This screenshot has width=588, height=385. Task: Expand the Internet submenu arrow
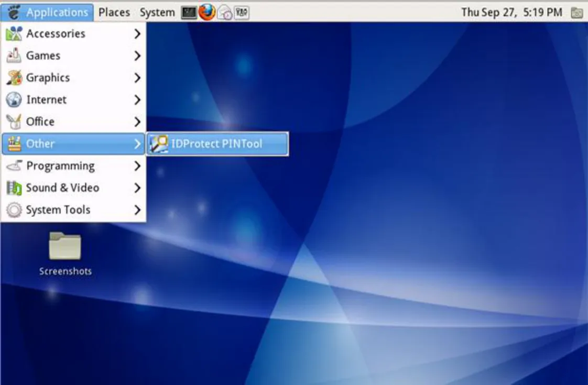(x=137, y=100)
